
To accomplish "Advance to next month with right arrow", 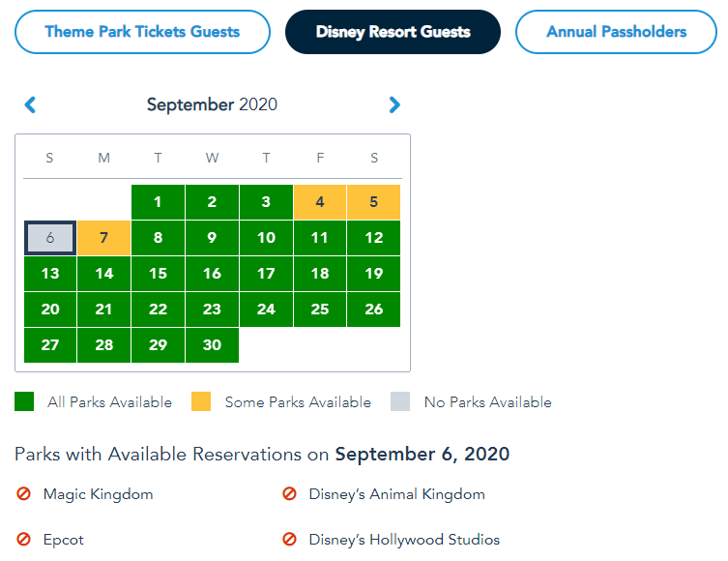I will (394, 104).
